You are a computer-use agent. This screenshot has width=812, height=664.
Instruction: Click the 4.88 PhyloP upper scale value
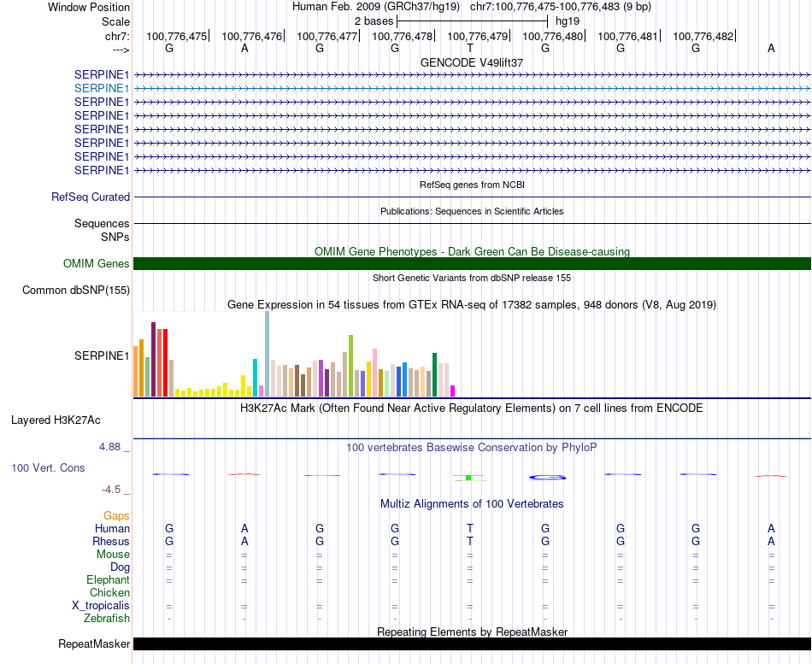(x=109, y=447)
